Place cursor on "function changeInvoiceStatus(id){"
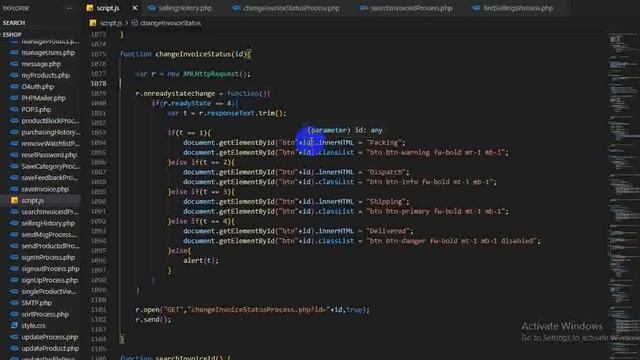The image size is (640, 360). click(186, 54)
